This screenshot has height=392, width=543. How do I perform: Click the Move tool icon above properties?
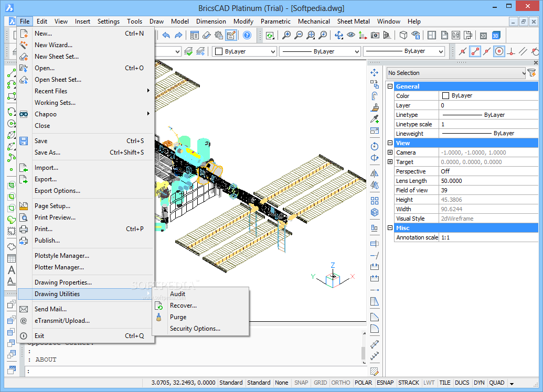click(x=375, y=73)
